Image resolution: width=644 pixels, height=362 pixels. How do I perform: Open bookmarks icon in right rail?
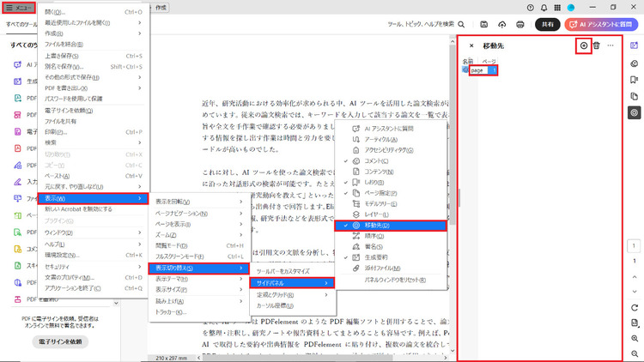point(635,80)
